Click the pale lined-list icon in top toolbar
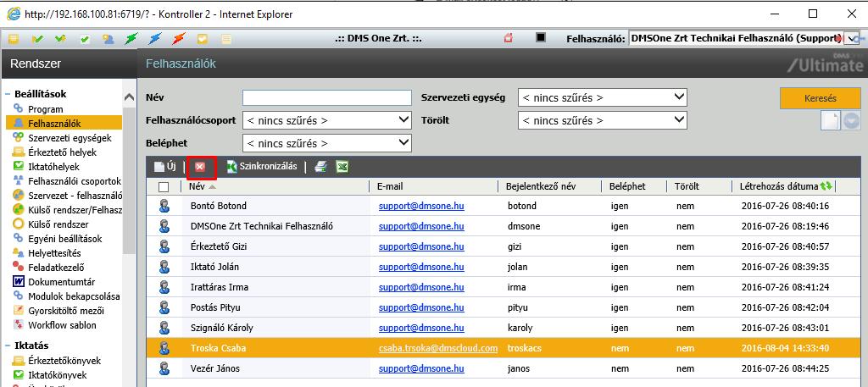 click(225, 39)
